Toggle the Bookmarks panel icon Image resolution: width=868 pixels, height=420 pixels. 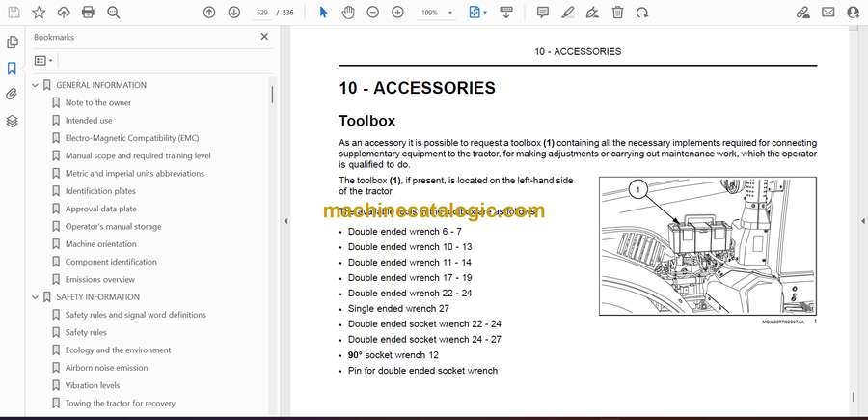tap(12, 69)
